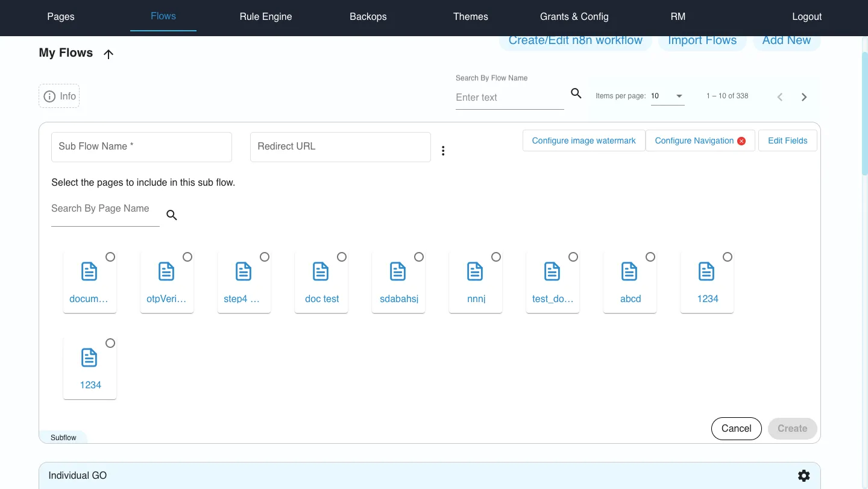Select the radio button on sdabahsj card
The width and height of the screenshot is (868, 489).
coord(419,257)
